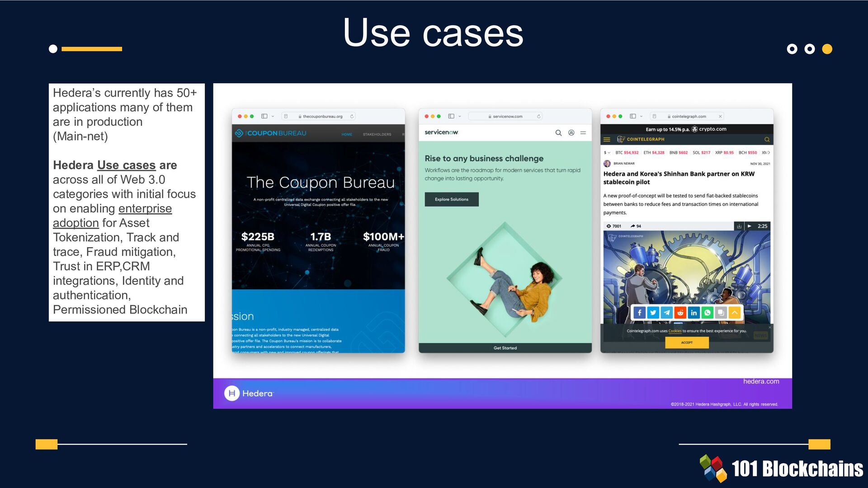
Task: Select HOME in Coupon Bureau navigation
Action: coord(347,135)
